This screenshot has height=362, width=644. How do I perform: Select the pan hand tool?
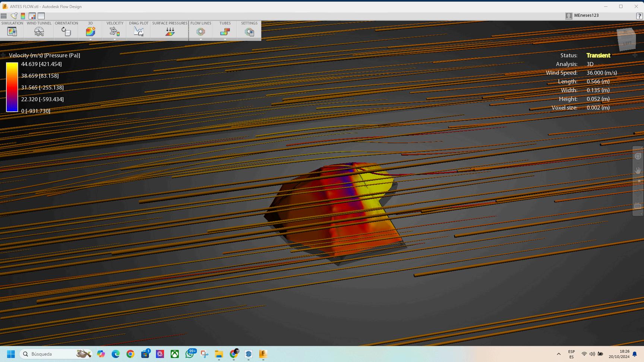(638, 170)
